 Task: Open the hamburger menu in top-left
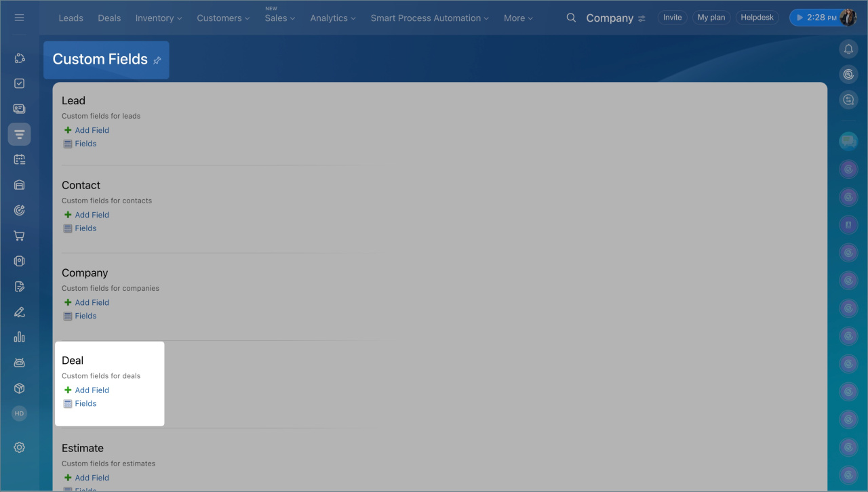(x=19, y=18)
